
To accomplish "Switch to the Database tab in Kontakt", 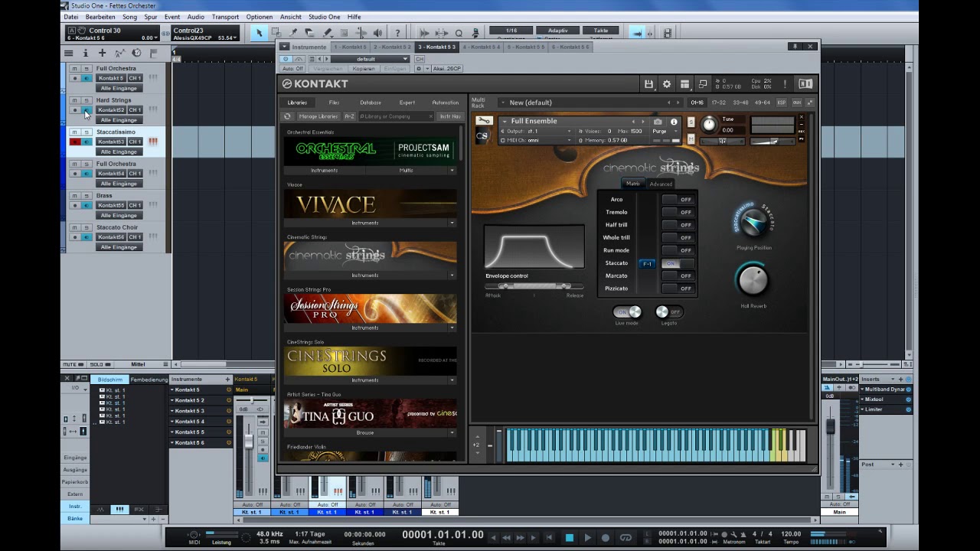I will pos(371,103).
